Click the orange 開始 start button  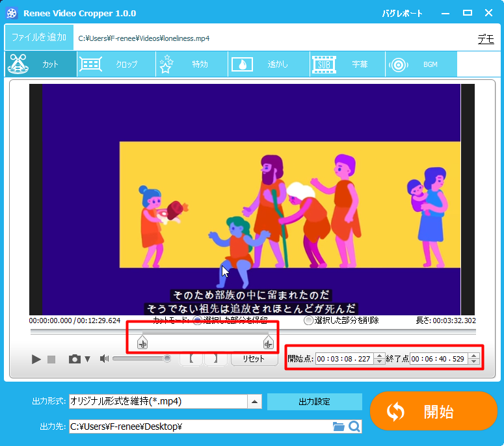pyautogui.click(x=433, y=411)
